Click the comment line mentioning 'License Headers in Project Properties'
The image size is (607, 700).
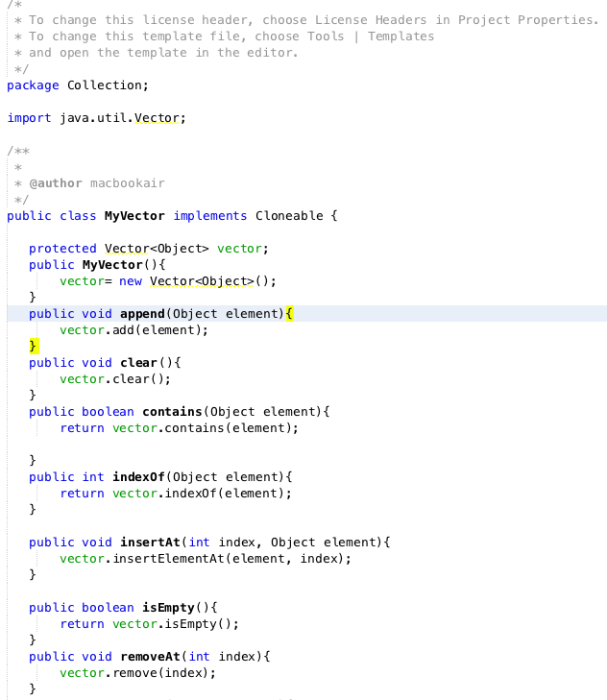(306, 20)
